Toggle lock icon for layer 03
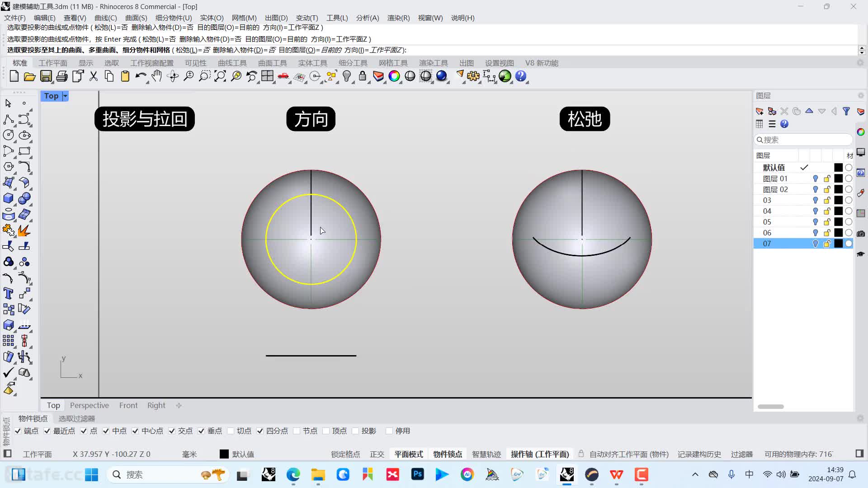Screen dimensions: 868x488 coord(827,200)
